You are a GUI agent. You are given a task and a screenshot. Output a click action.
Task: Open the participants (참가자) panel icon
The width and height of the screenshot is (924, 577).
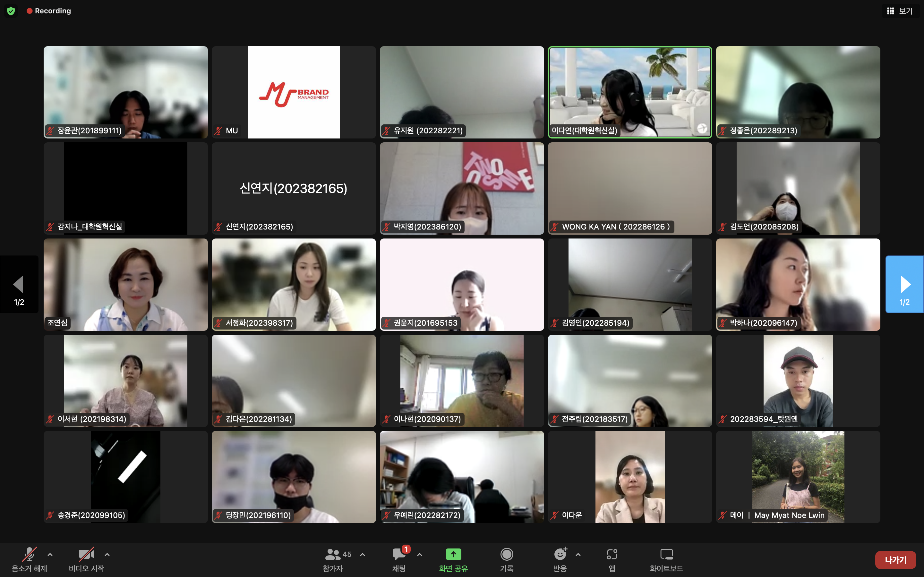pyautogui.click(x=333, y=554)
